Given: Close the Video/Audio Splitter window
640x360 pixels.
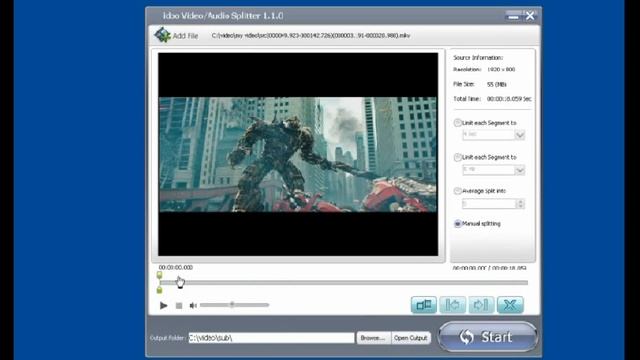Looking at the screenshot, I should point(530,16).
